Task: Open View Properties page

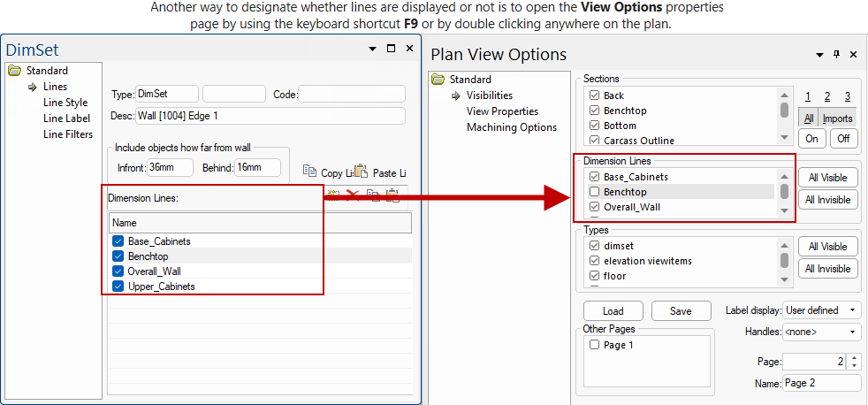Action: point(503,111)
